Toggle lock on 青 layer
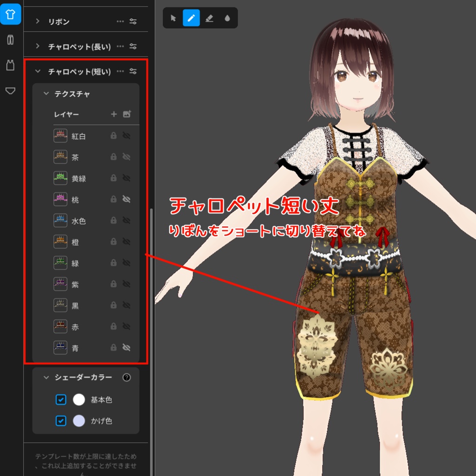This screenshot has width=476, height=476. coord(113,347)
